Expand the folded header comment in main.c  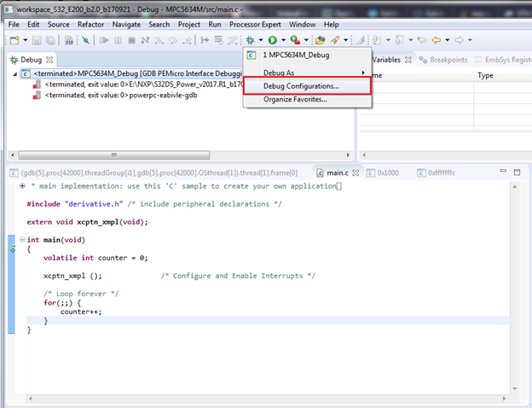tap(22, 186)
